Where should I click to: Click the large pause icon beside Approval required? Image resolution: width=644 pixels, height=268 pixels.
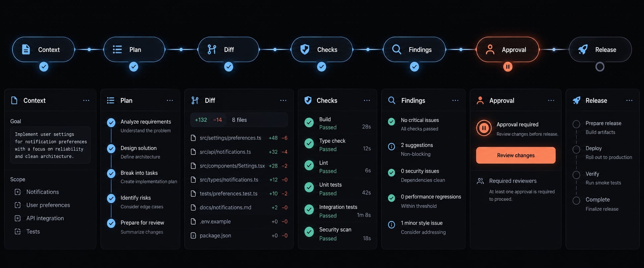[484, 128]
